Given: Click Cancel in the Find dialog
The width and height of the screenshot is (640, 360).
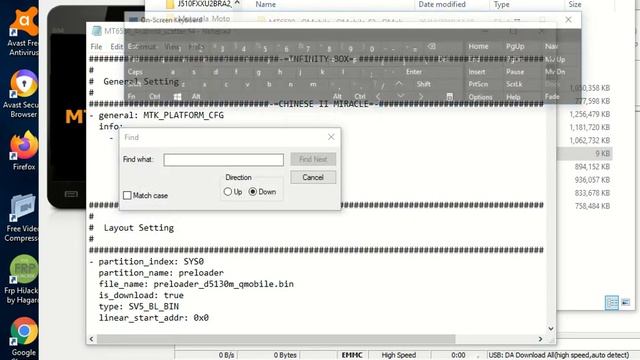Looking at the screenshot, I should coord(313,177).
